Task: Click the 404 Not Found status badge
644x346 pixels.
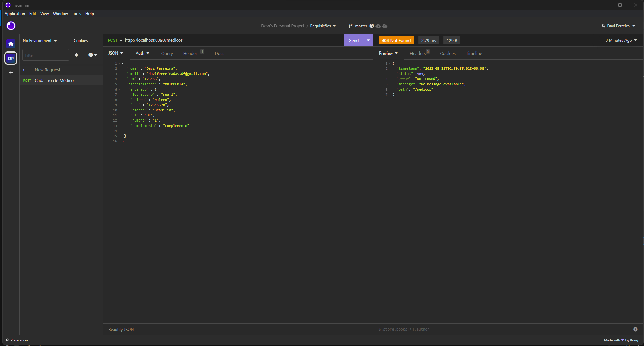Action: pos(396,40)
